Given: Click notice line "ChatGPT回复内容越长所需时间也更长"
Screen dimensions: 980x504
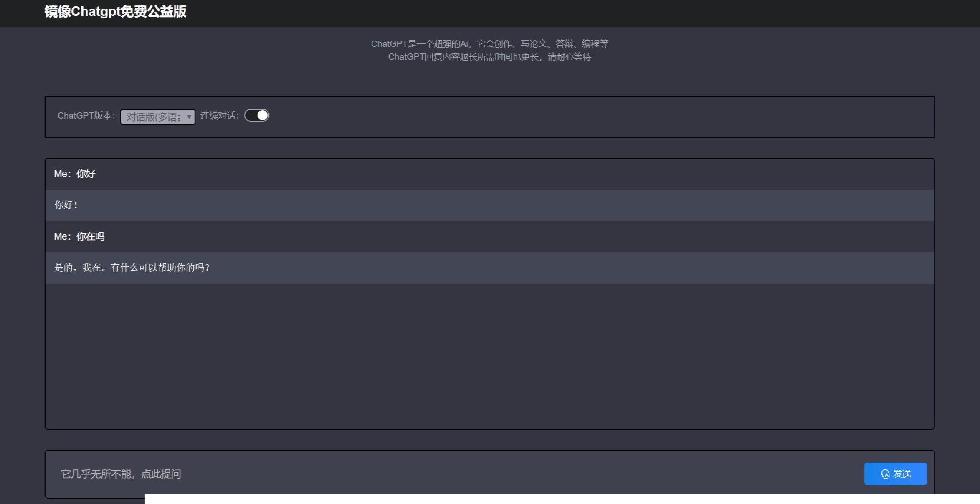Looking at the screenshot, I should (x=489, y=56).
